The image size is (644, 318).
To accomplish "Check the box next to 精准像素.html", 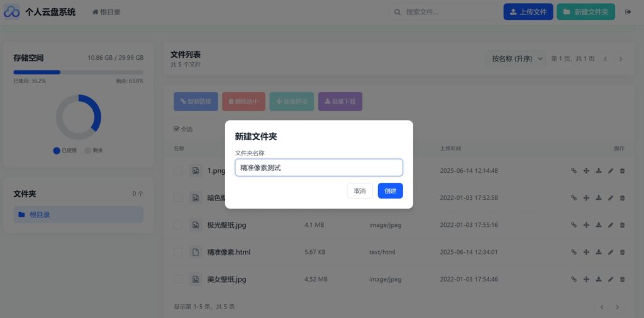I will coord(178,253).
